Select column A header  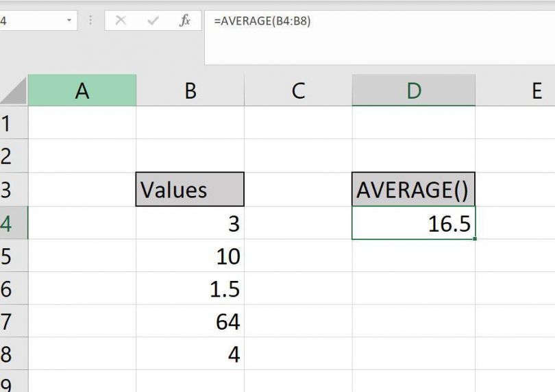tap(82, 90)
